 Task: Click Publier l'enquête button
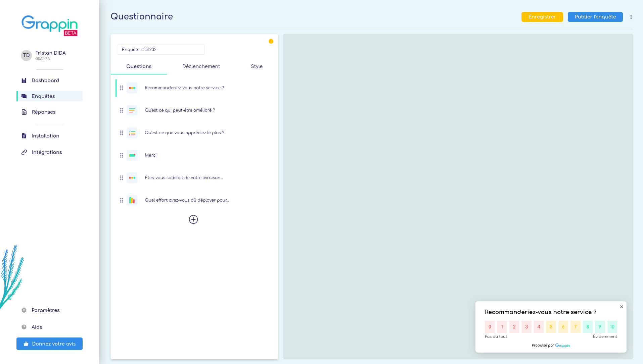(595, 17)
